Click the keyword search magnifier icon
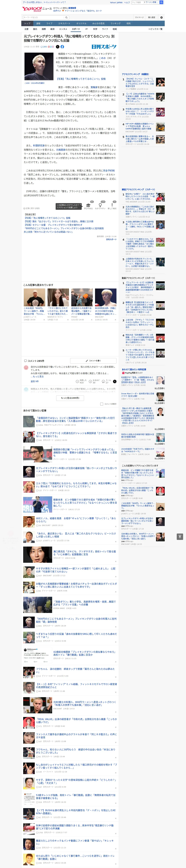 coord(66,18)
